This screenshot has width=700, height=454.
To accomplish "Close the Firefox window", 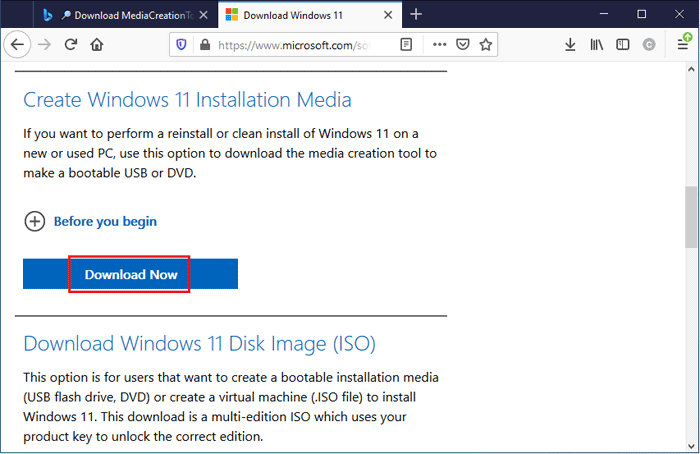I will coord(679,14).
